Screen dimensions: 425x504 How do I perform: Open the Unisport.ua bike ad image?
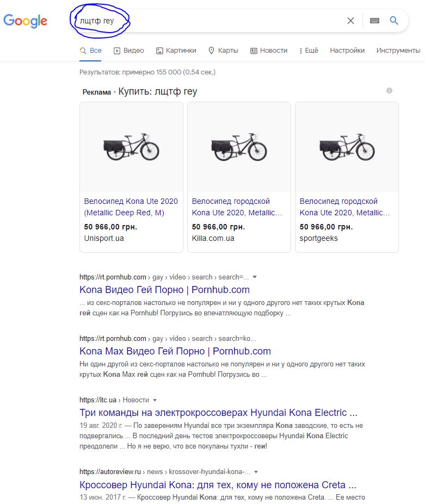click(131, 147)
